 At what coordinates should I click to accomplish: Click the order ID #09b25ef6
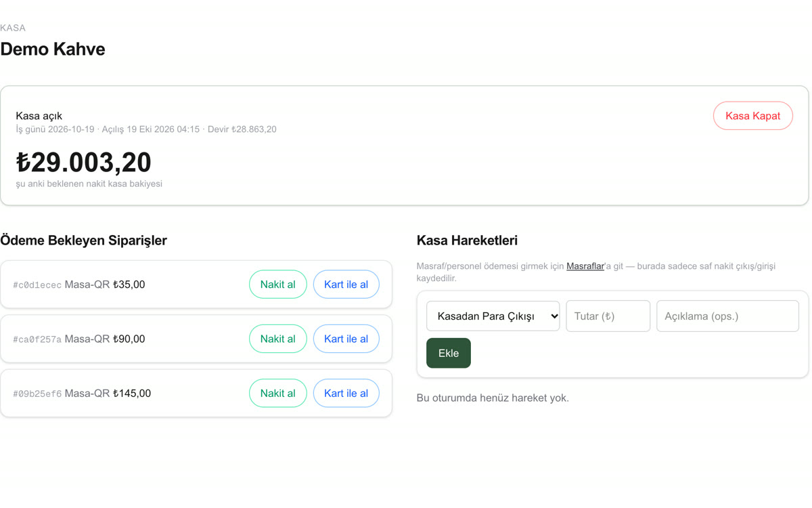tap(37, 394)
